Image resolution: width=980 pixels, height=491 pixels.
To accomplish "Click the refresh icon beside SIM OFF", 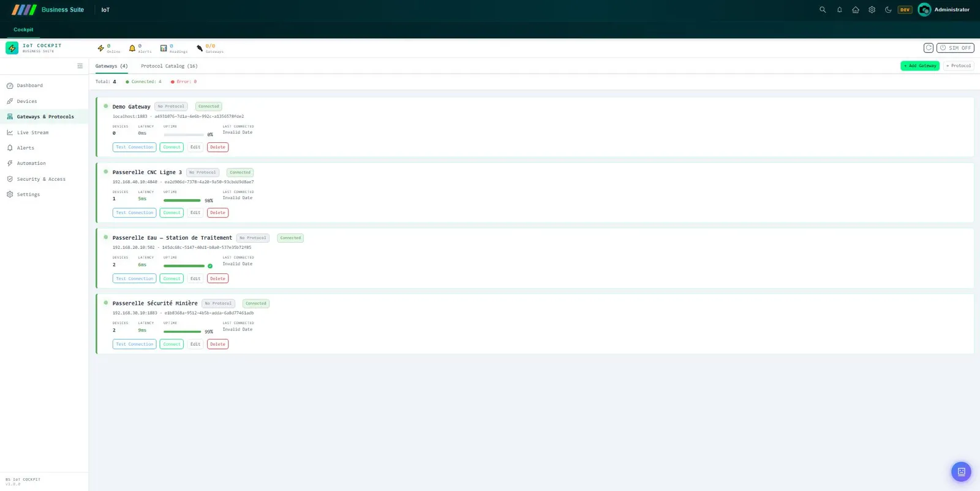I will pos(929,48).
